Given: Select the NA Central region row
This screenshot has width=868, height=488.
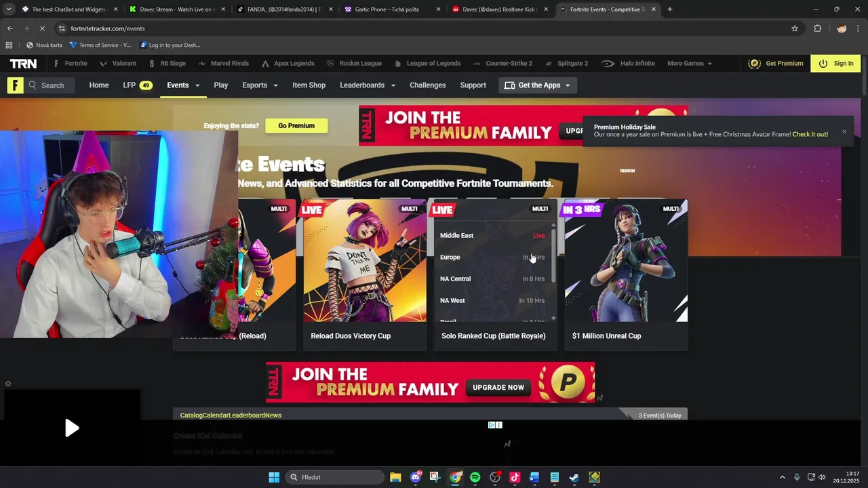Looking at the screenshot, I should 492,279.
